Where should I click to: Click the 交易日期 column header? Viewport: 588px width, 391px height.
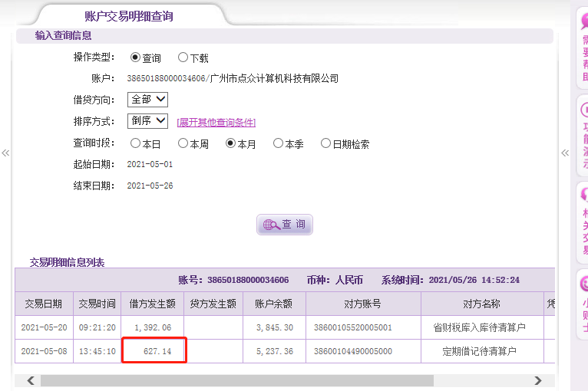coord(44,304)
